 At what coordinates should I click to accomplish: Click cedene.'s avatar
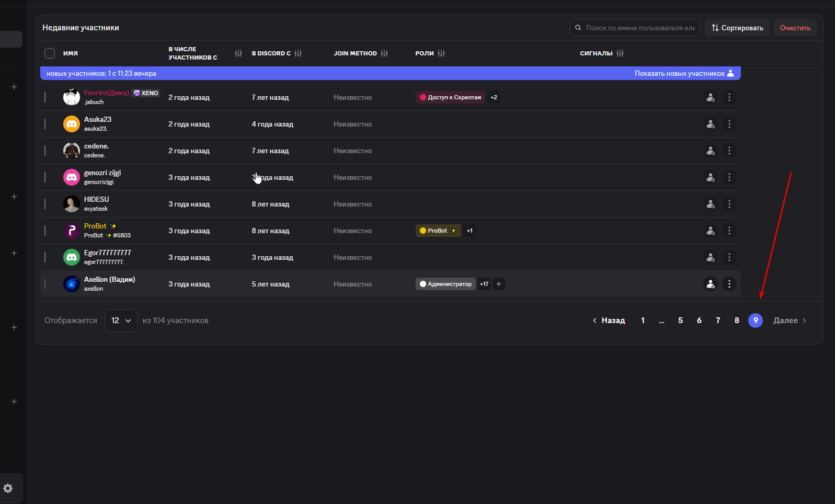click(x=72, y=151)
